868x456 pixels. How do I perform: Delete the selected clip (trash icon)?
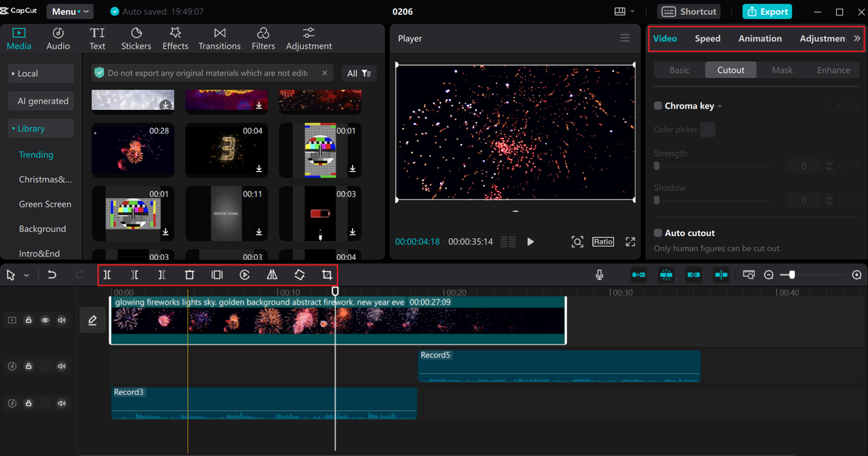pyautogui.click(x=190, y=275)
